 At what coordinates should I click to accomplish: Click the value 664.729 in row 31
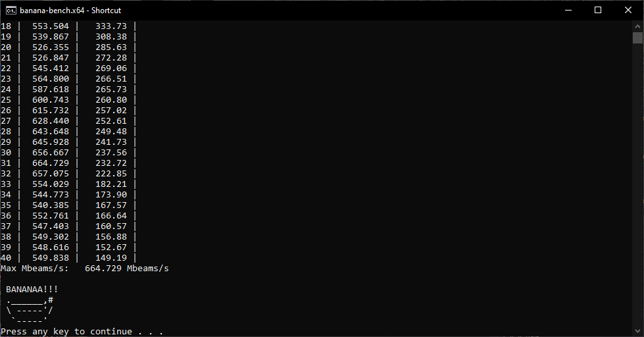point(51,163)
